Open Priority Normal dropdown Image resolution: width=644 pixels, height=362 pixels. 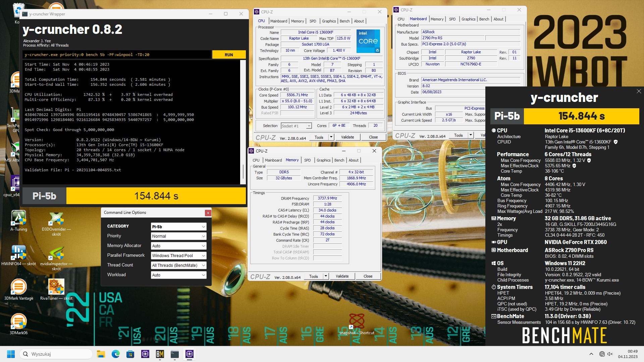[x=178, y=236]
